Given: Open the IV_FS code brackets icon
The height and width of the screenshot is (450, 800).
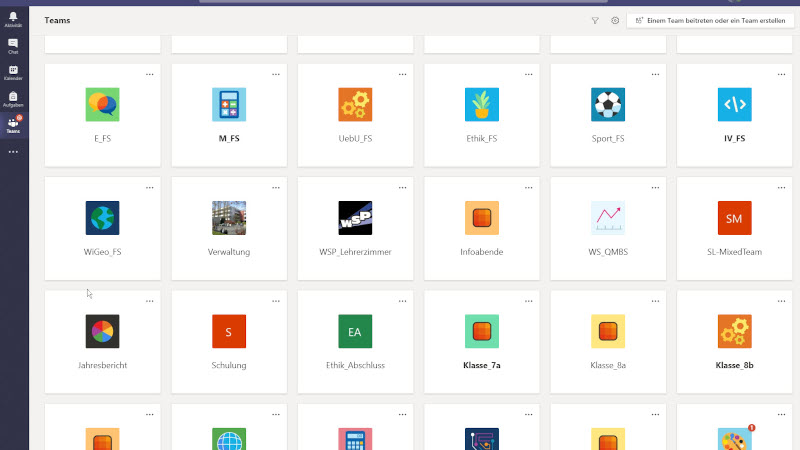Looking at the screenshot, I should click(735, 105).
